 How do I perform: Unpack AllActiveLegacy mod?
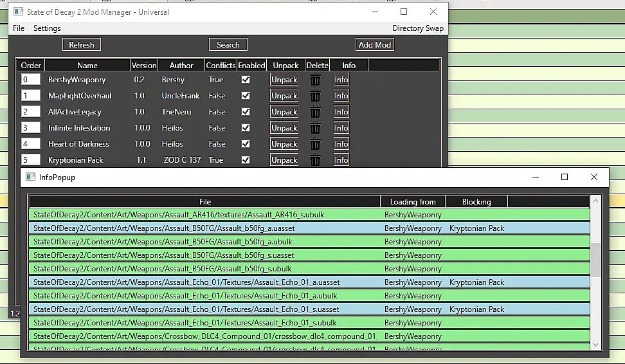coord(284,112)
